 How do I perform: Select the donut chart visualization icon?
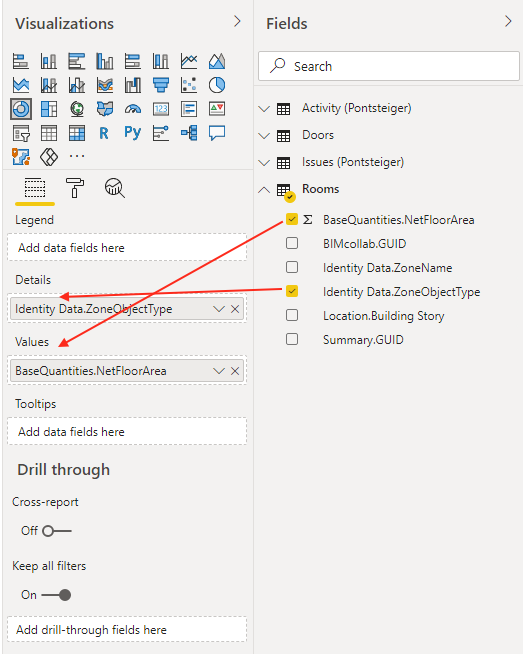(21, 109)
